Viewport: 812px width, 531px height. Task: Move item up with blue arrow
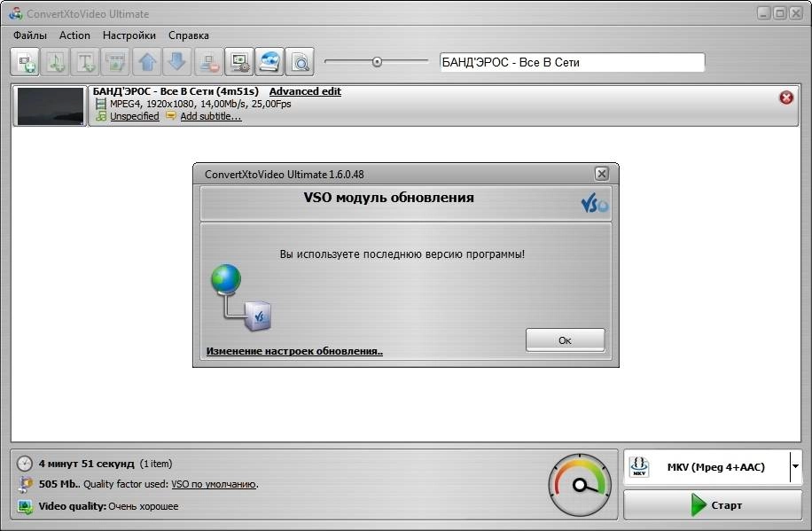click(147, 62)
